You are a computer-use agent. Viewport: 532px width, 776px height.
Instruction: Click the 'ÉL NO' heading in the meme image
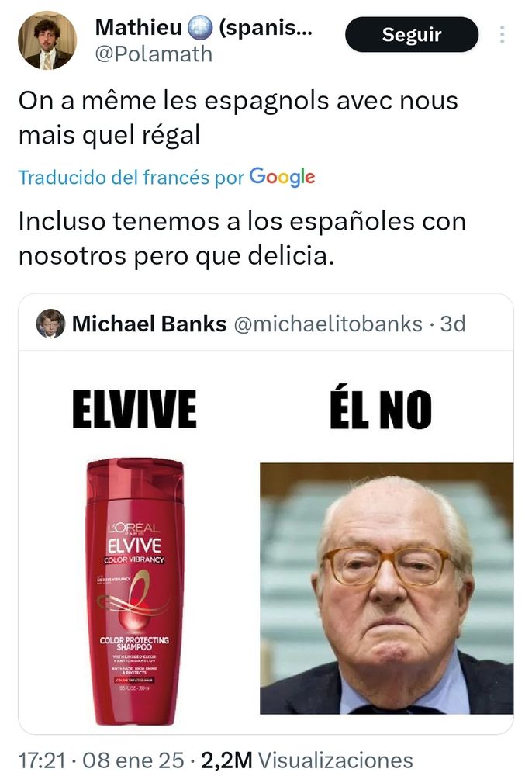pos(381,409)
